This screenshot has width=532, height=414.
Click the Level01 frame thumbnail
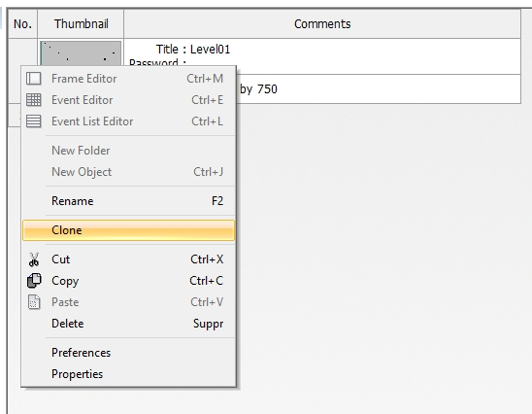[81, 53]
